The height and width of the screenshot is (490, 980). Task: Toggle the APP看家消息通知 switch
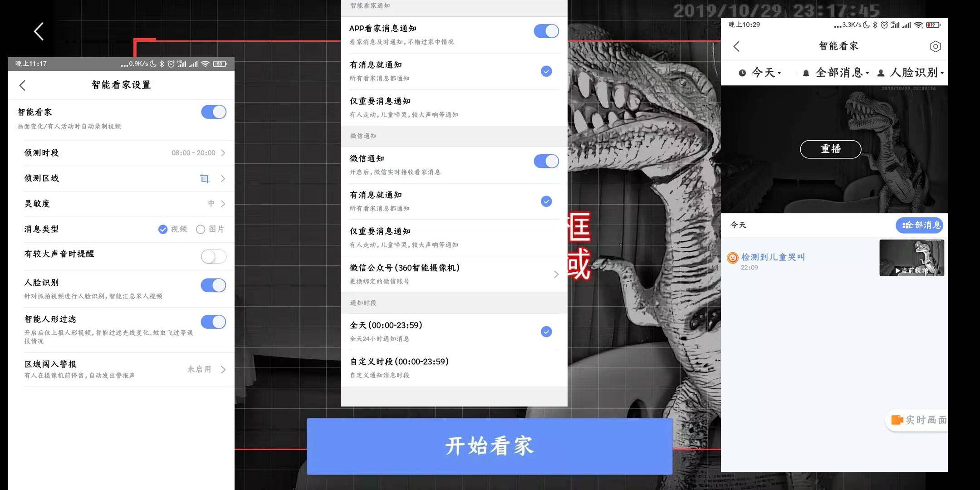546,31
